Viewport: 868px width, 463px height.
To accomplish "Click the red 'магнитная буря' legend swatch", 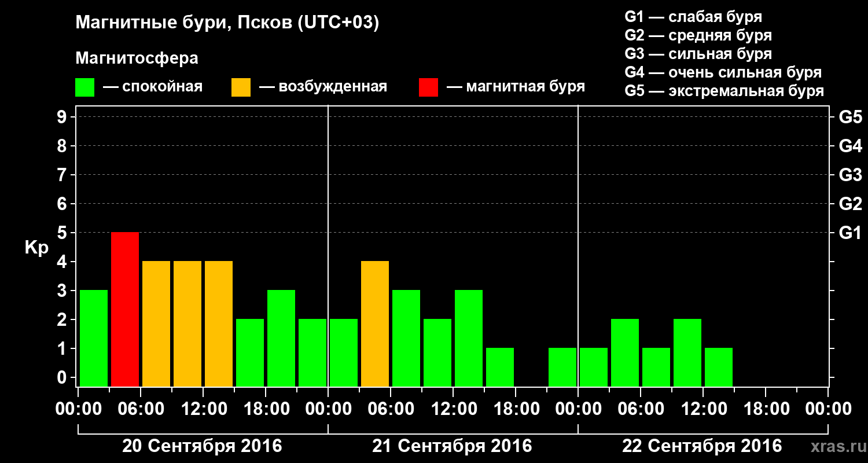I will click(x=428, y=87).
